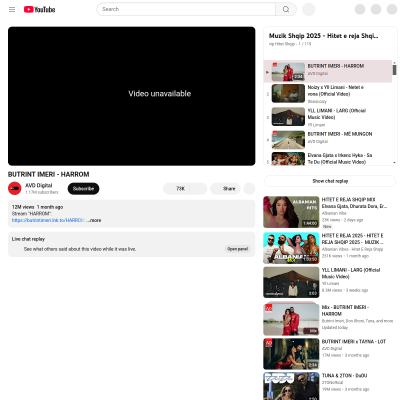Open BUTRINT IMERI x TAYNA - LOT video
The width and height of the screenshot is (400, 400).
[x=354, y=342]
